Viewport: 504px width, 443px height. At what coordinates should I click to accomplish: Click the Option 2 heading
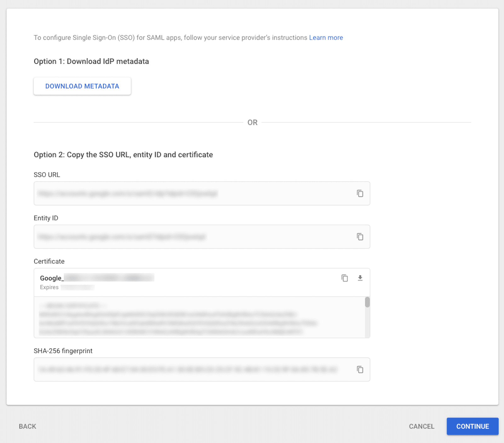pyautogui.click(x=123, y=154)
